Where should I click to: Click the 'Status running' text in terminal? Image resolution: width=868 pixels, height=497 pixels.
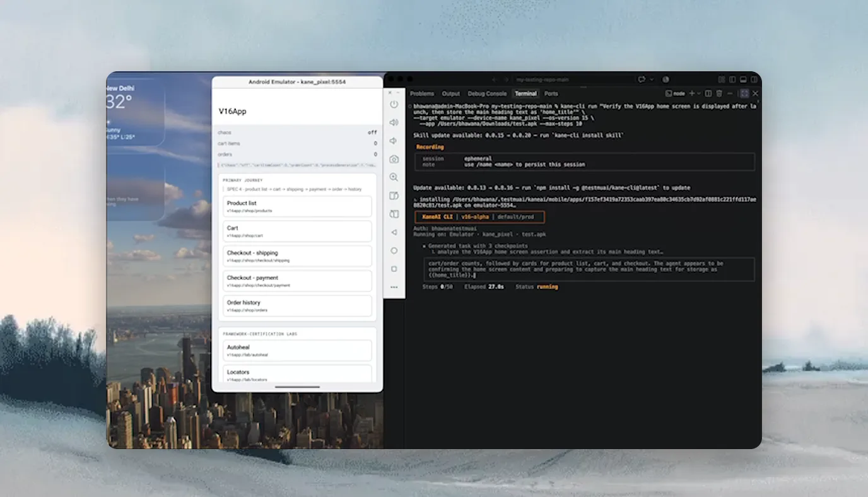pos(537,287)
